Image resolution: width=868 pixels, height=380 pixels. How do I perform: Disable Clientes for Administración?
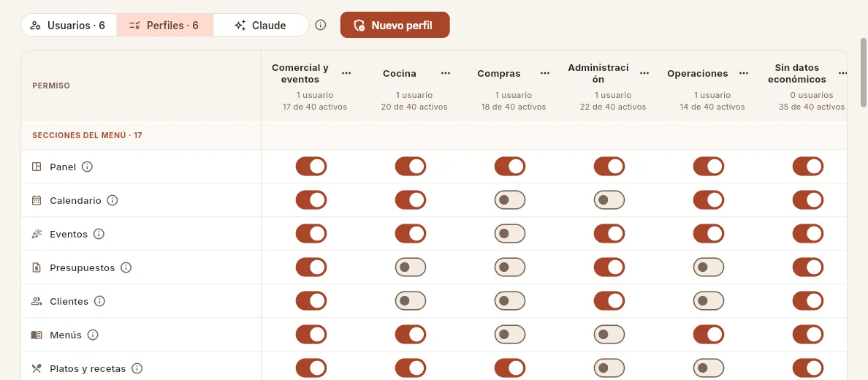coord(609,301)
